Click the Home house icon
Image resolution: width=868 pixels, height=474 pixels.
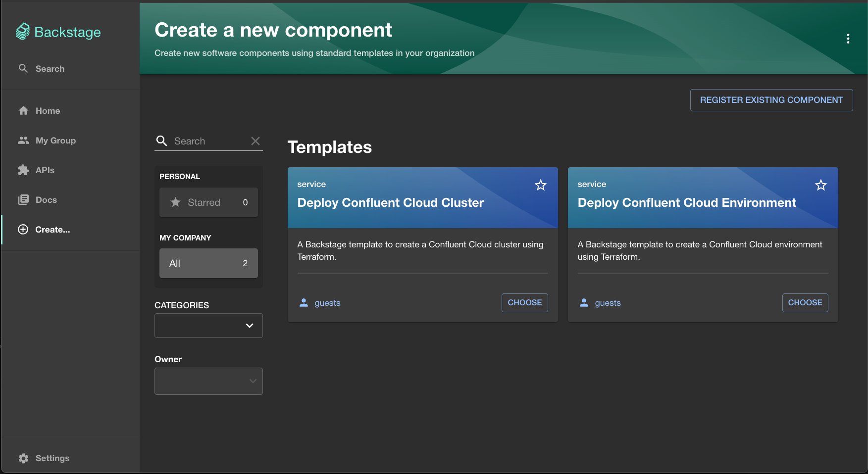23,111
